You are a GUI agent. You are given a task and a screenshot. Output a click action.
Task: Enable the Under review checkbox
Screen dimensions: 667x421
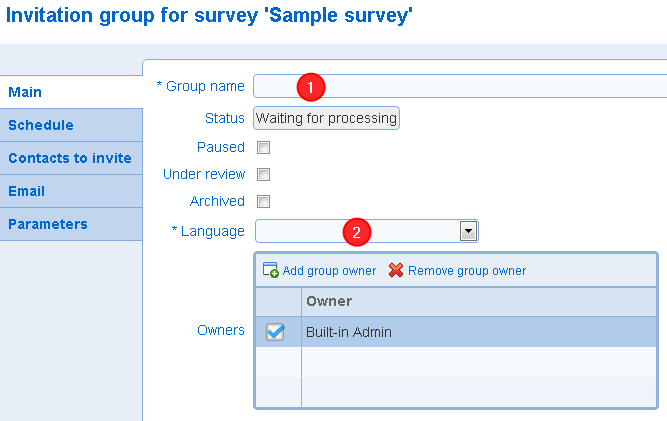[263, 174]
